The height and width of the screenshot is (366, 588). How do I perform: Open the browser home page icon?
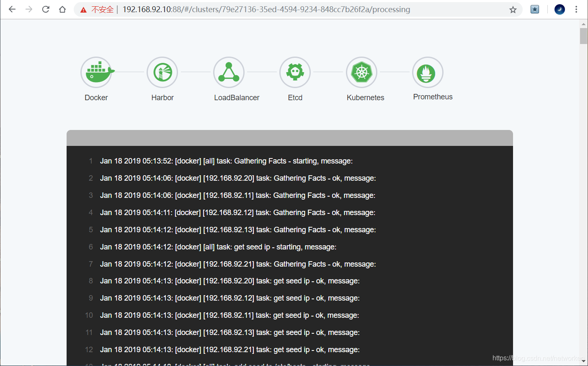(x=62, y=9)
